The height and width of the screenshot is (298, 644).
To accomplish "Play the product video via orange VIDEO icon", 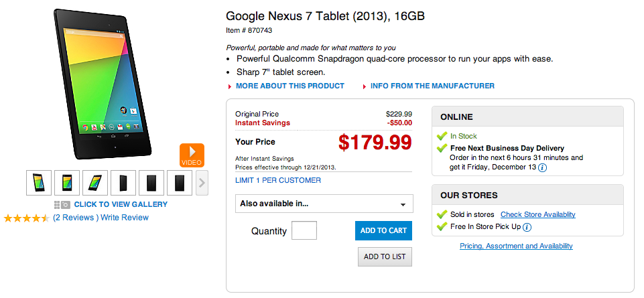I will click(192, 155).
